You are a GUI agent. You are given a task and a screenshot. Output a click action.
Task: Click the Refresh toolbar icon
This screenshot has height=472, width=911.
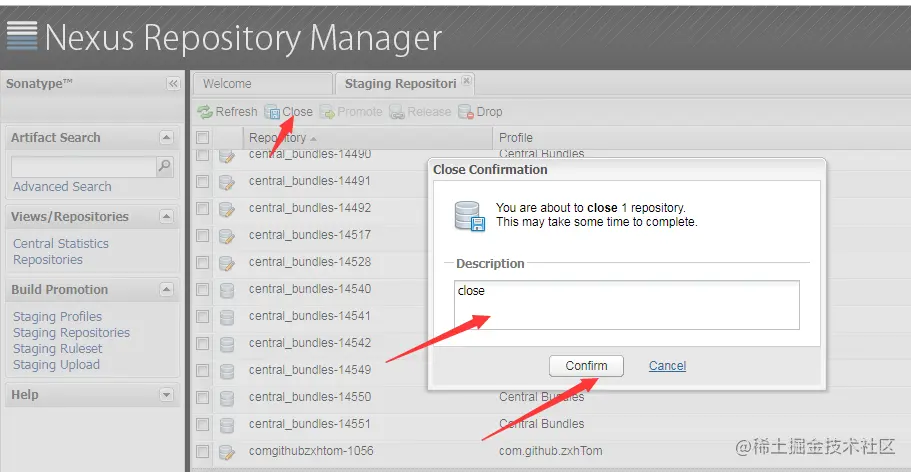[205, 112]
